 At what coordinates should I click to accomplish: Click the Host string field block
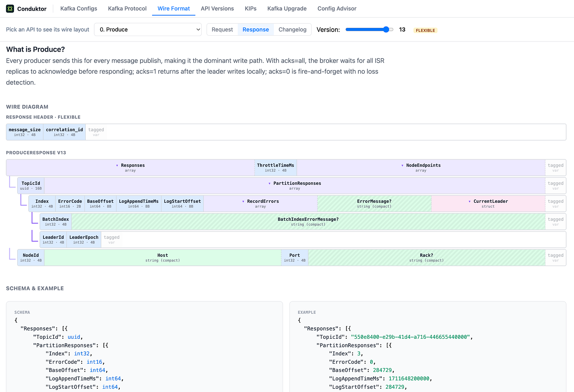click(163, 258)
